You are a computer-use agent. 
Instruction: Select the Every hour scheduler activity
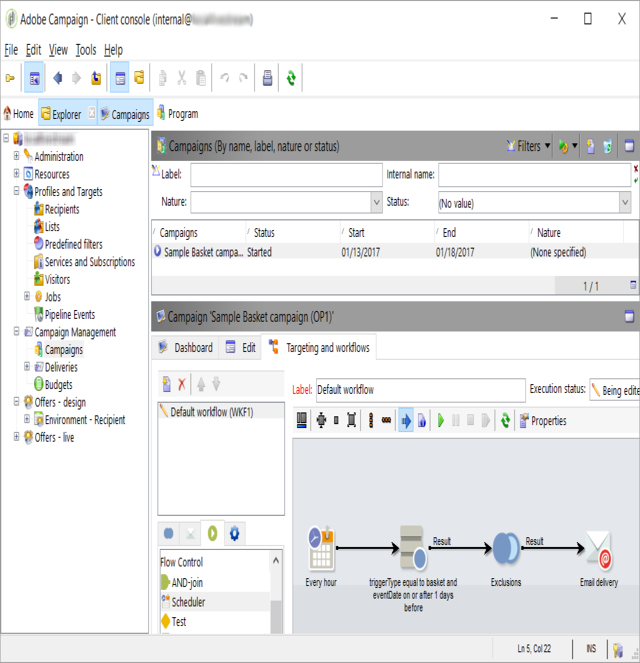pos(321,548)
